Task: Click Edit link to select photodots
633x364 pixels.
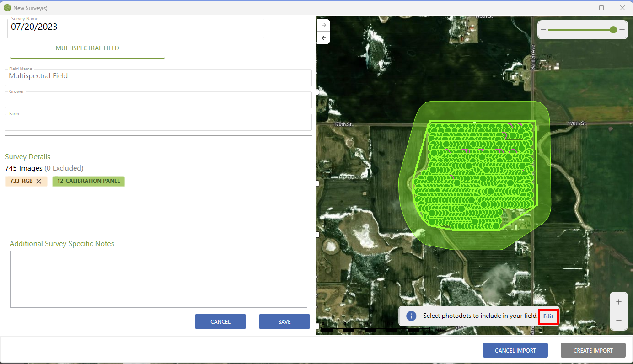Action: (x=548, y=316)
